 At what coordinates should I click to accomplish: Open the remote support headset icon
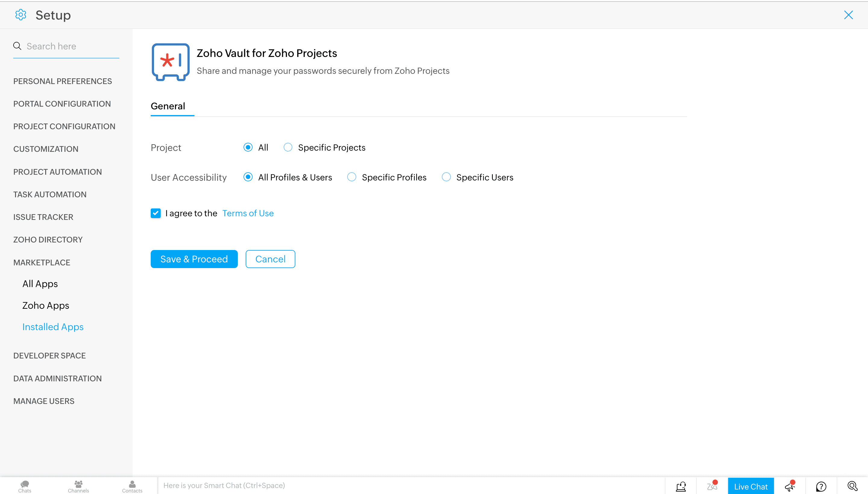(x=681, y=486)
